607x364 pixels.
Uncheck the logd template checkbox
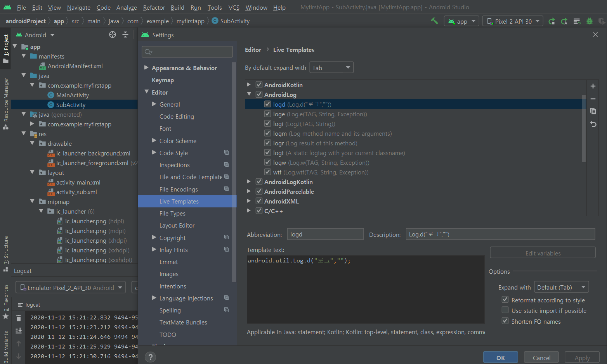click(267, 104)
